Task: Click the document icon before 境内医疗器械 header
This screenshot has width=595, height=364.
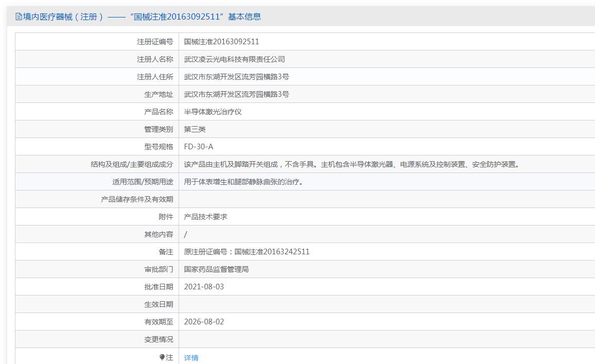Action: pos(19,16)
